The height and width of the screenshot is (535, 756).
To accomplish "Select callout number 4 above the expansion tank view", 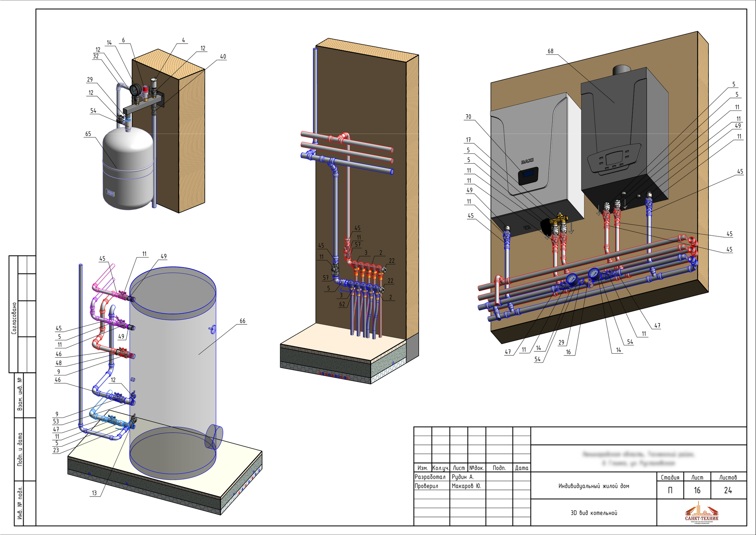I will point(183,40).
